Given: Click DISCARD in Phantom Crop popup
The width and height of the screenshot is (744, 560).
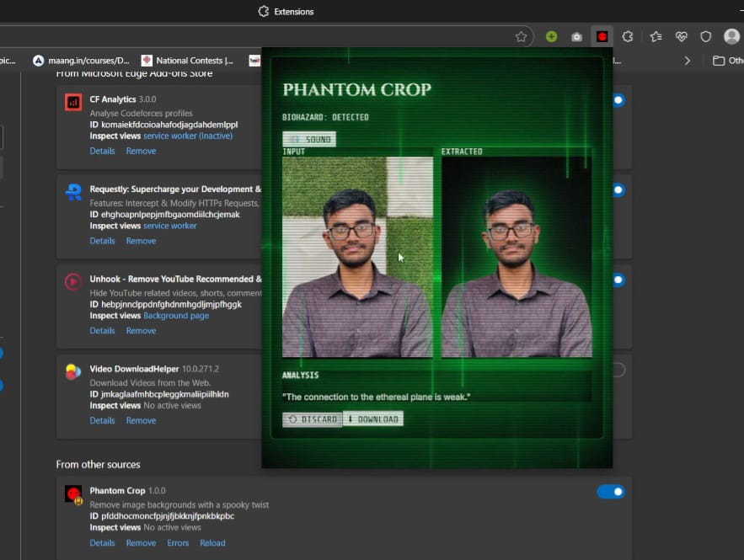Looking at the screenshot, I should pyautogui.click(x=313, y=419).
